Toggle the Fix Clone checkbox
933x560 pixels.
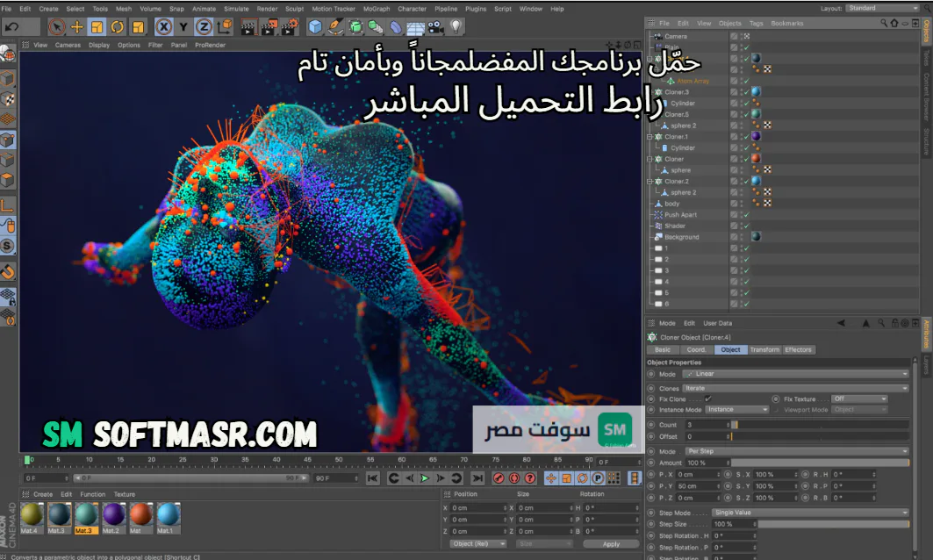coord(708,398)
